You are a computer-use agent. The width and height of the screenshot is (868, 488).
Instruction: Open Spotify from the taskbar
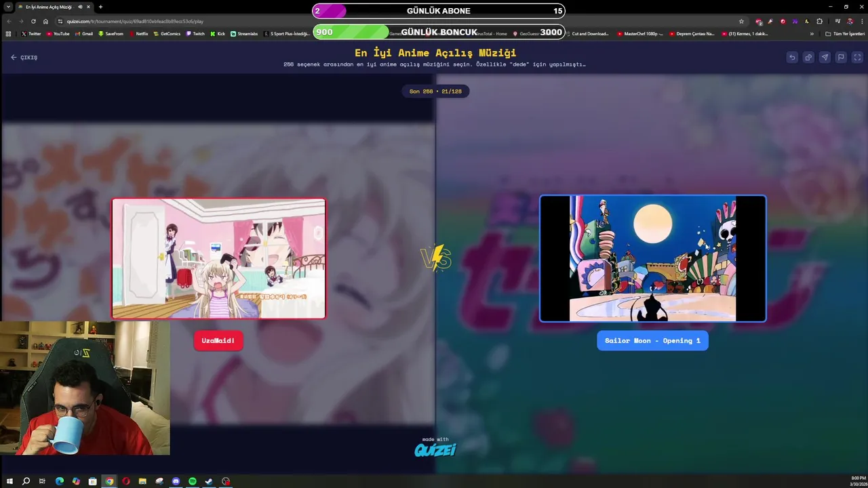[193, 481]
